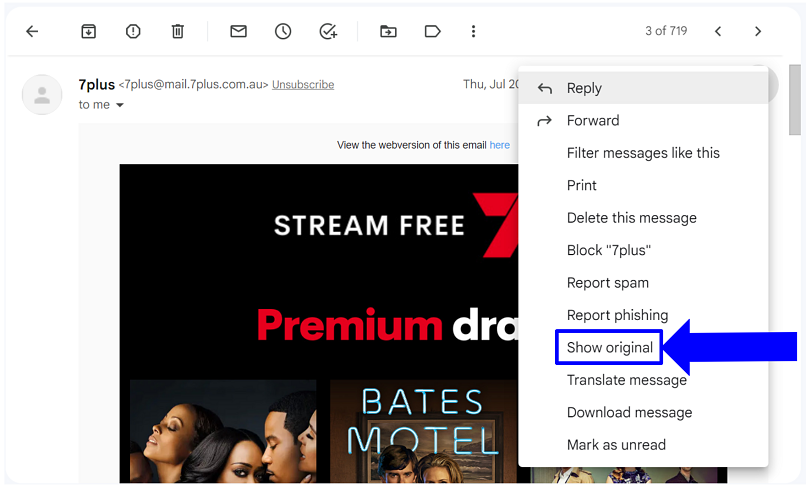This screenshot has height=486, width=806.
Task: Add to Tasks icon
Action: (328, 31)
